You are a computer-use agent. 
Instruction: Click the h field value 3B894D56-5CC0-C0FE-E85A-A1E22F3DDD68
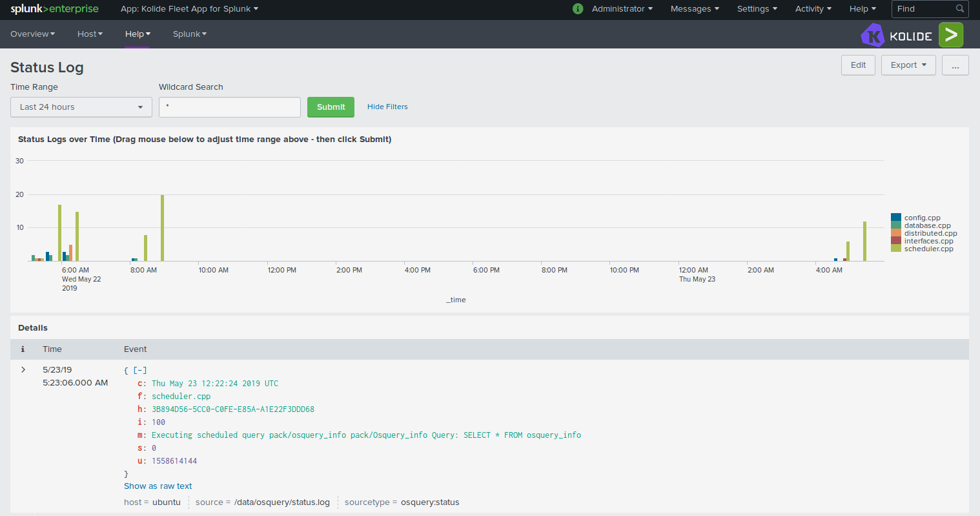coord(233,409)
